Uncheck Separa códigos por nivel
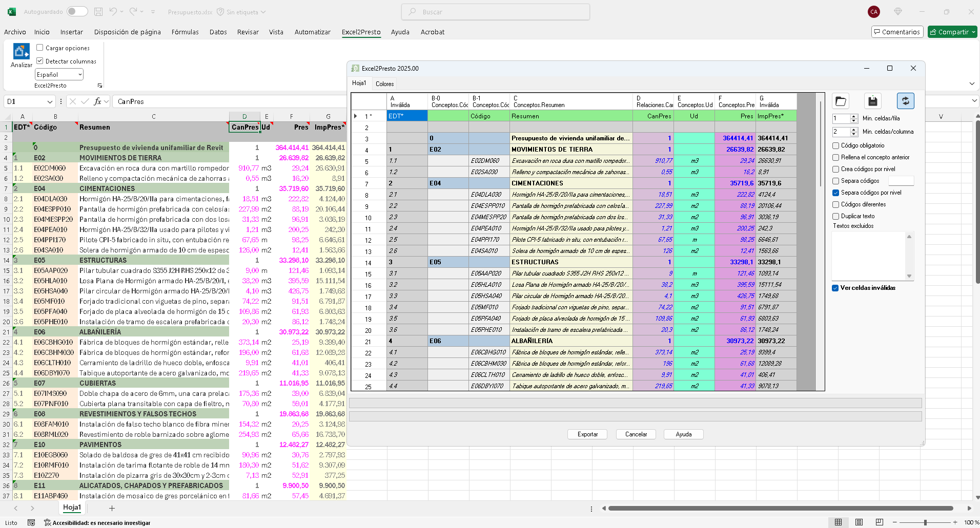Screen dimensions: 980x528 tap(836, 193)
